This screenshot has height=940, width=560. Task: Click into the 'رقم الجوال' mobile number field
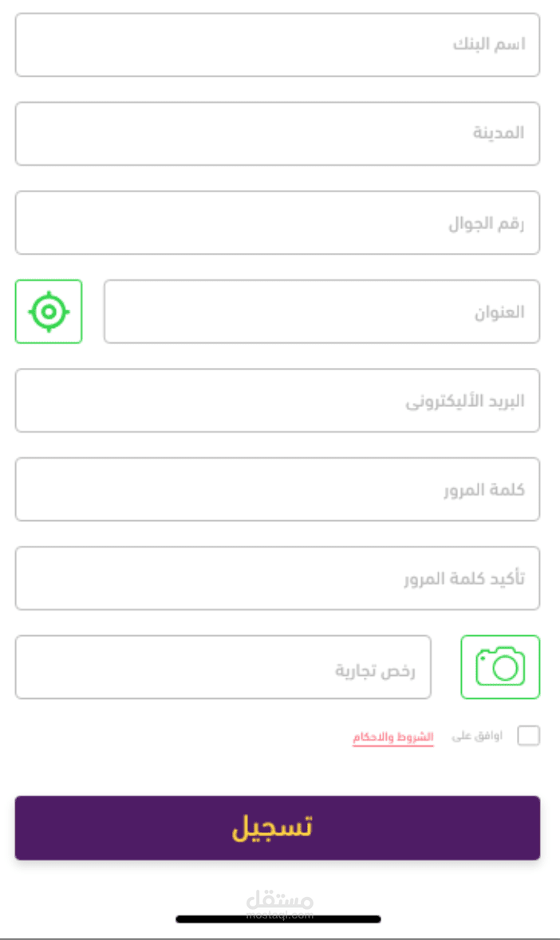277,223
